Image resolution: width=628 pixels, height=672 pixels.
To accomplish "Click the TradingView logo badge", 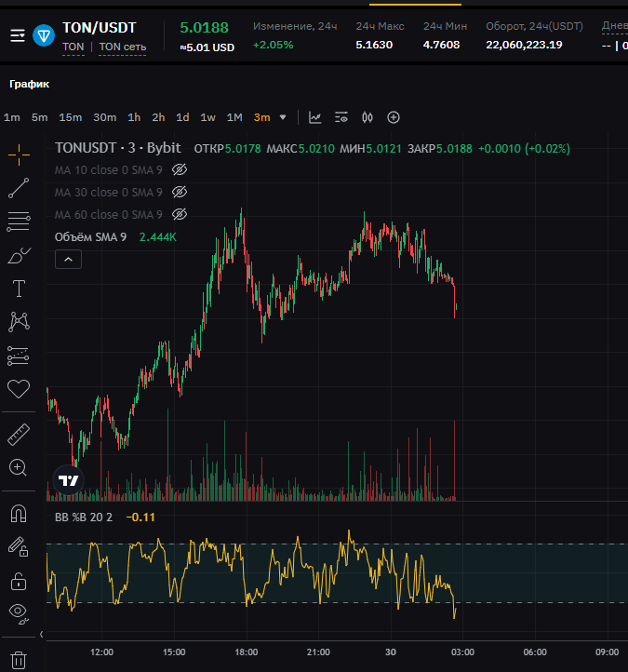I will tap(68, 480).
